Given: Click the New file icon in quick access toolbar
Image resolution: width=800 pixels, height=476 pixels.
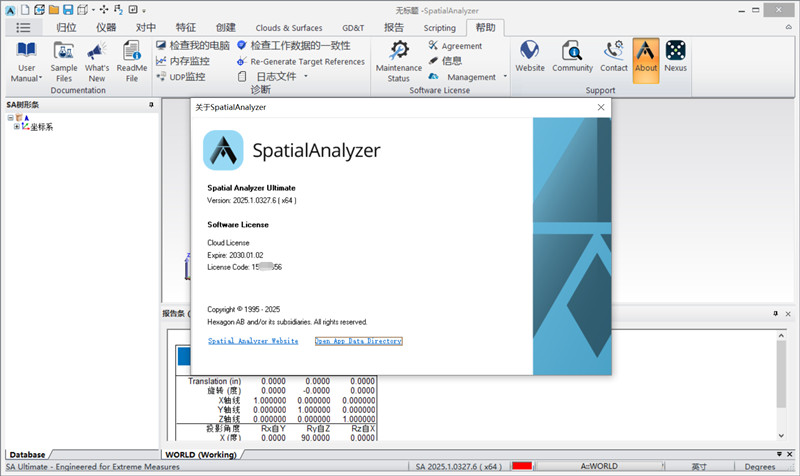Looking at the screenshot, I should tap(24, 9).
